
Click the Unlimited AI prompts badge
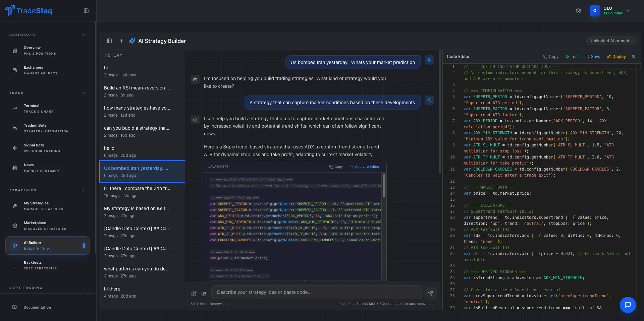611,41
